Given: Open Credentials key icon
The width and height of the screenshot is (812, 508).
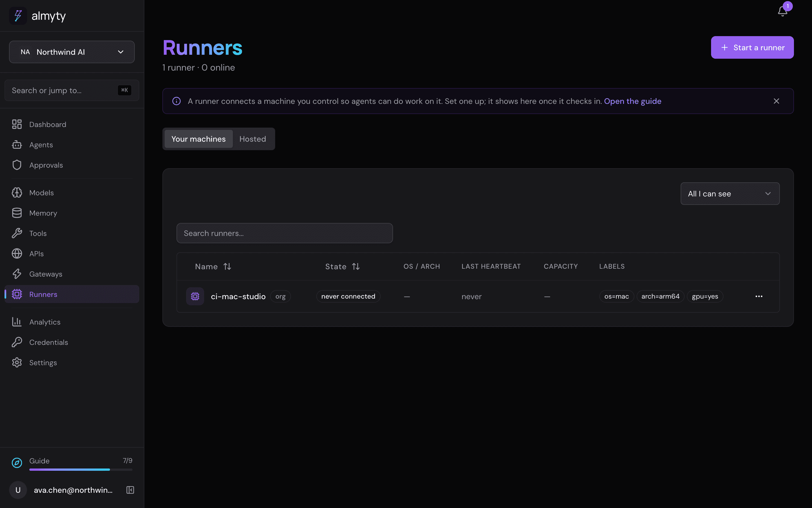Looking at the screenshot, I should 17,342.
